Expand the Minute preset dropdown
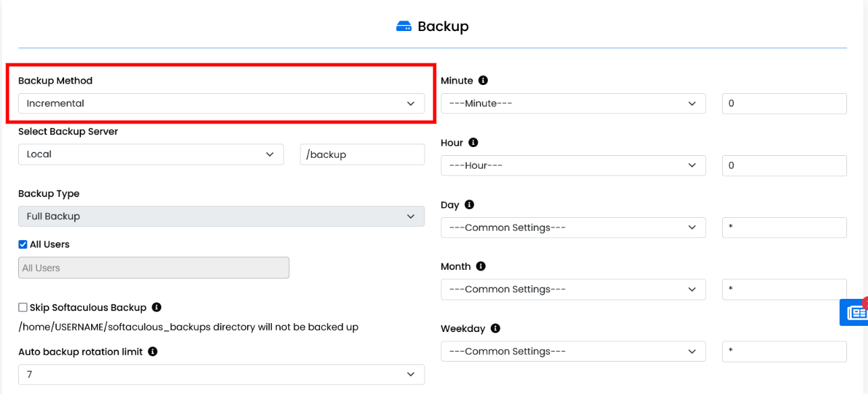The height and width of the screenshot is (394, 868). click(572, 103)
